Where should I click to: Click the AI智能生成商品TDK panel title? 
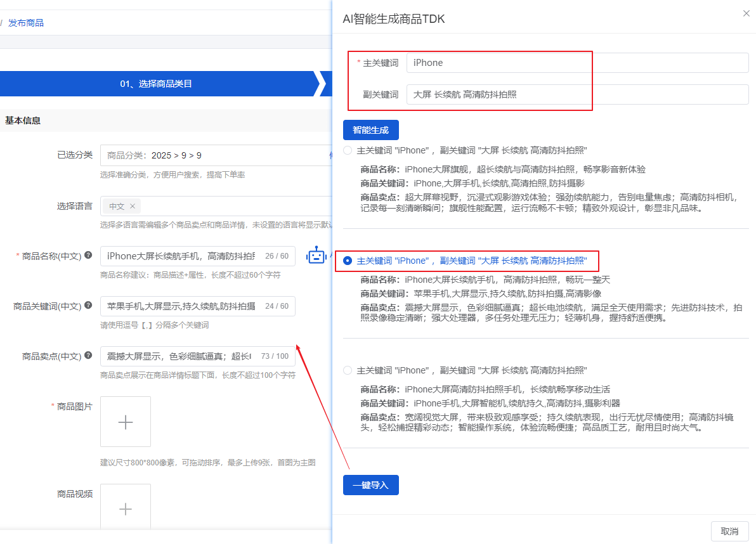coord(393,19)
